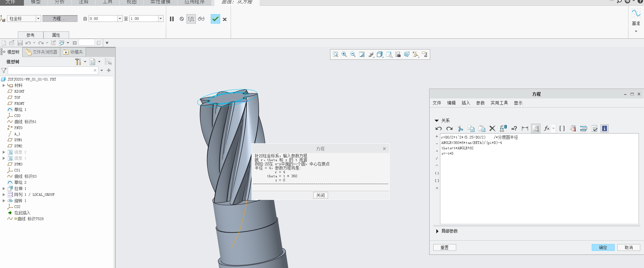
Task: Toggle the blue info icon
Action: point(605,128)
